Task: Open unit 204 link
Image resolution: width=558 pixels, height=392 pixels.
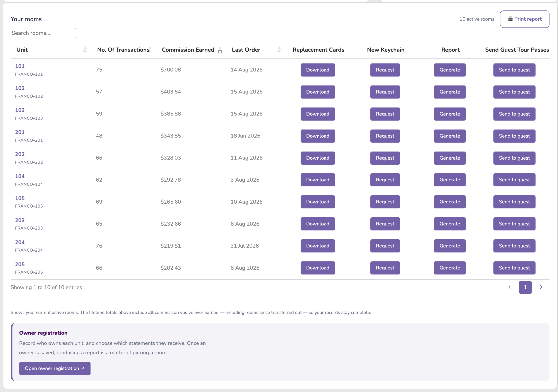Action: [20, 242]
